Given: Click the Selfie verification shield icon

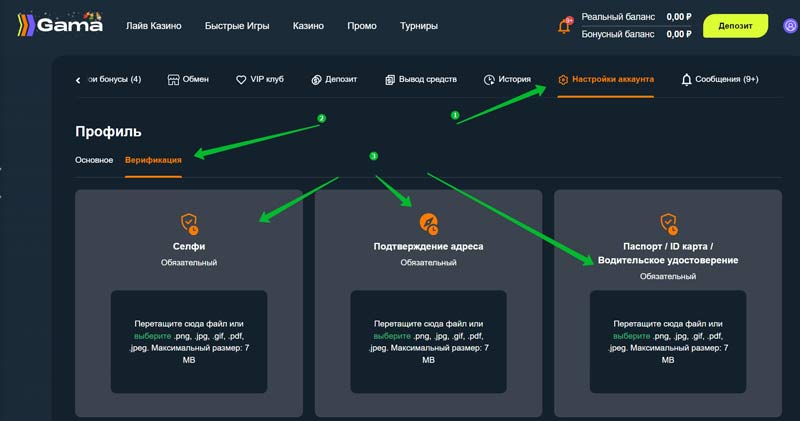Looking at the screenshot, I should click(189, 223).
